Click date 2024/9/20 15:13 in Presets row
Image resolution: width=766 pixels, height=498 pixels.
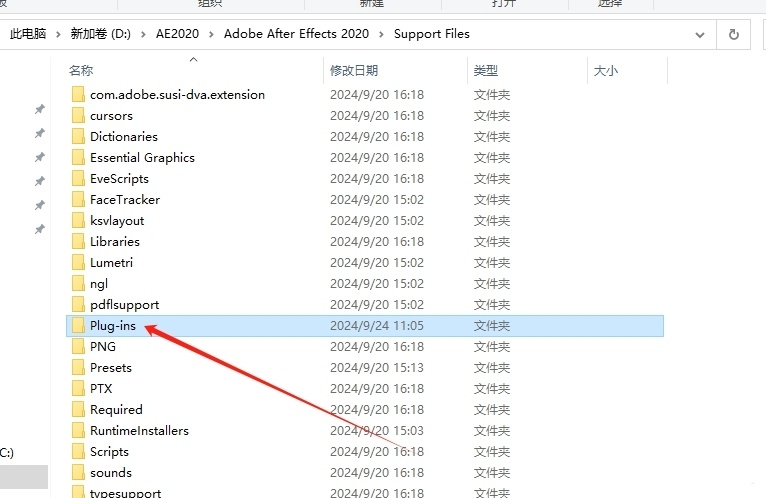tap(377, 368)
